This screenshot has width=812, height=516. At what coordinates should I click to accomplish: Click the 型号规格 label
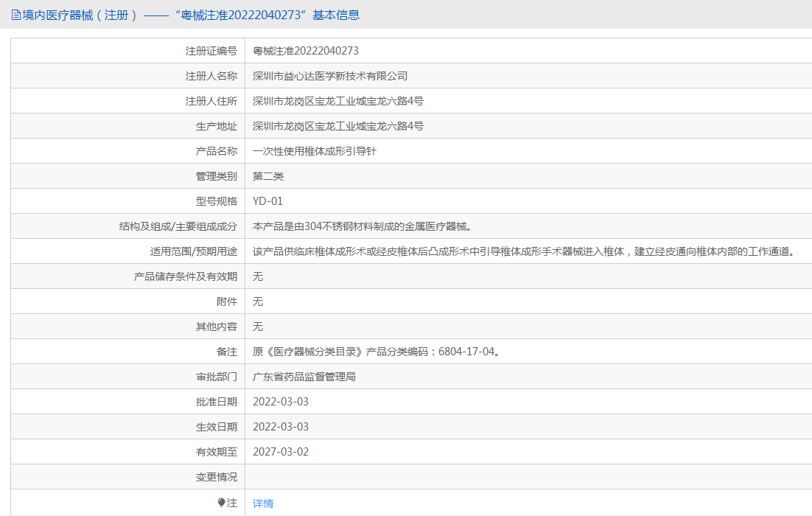point(217,201)
